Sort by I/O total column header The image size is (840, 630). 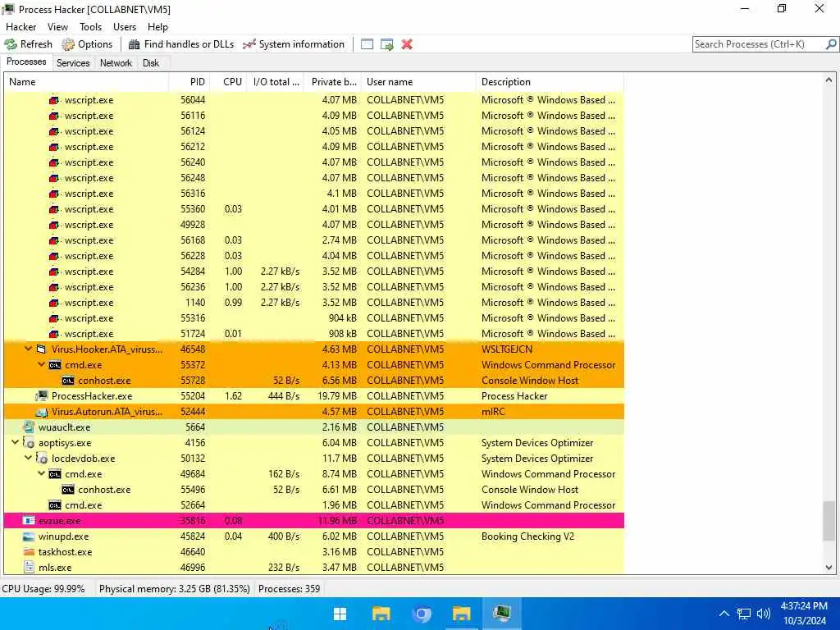coord(276,82)
